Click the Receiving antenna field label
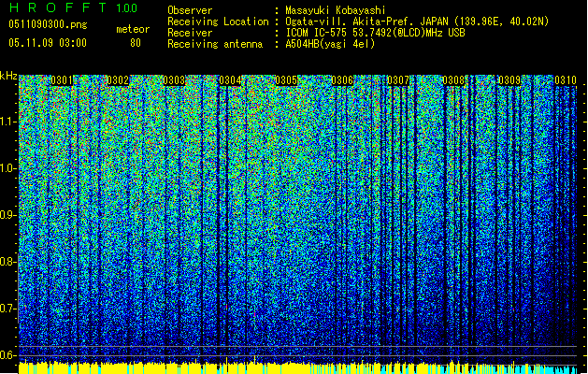The image size is (588, 374). (215, 44)
